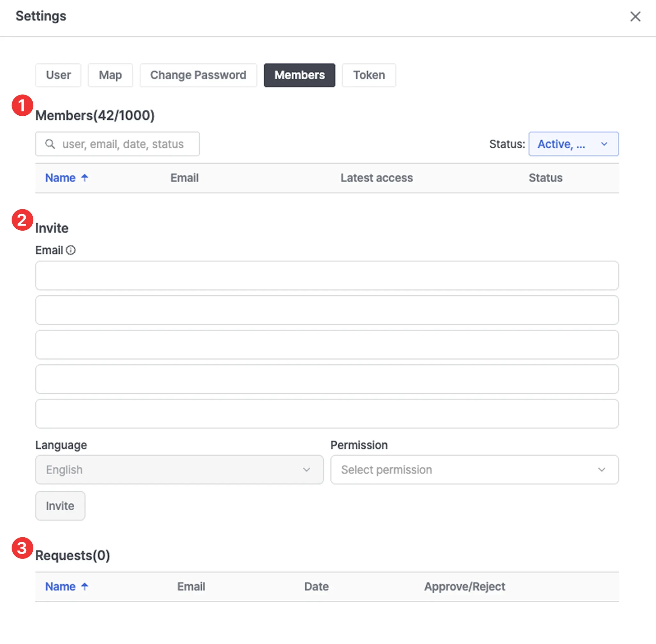Open the Status filter dropdown
The width and height of the screenshot is (656, 644).
pyautogui.click(x=573, y=144)
